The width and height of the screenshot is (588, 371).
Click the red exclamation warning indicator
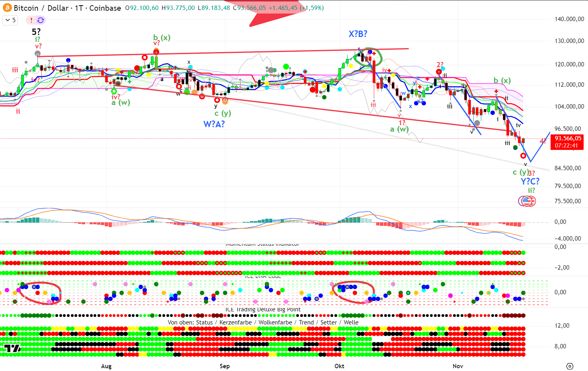[x=31, y=20]
